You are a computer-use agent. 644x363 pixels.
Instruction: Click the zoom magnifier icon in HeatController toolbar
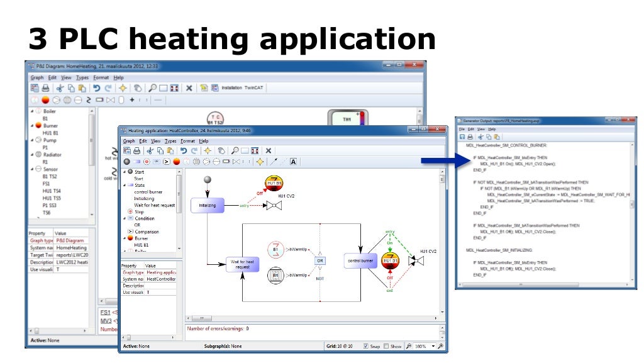pyautogui.click(x=234, y=151)
